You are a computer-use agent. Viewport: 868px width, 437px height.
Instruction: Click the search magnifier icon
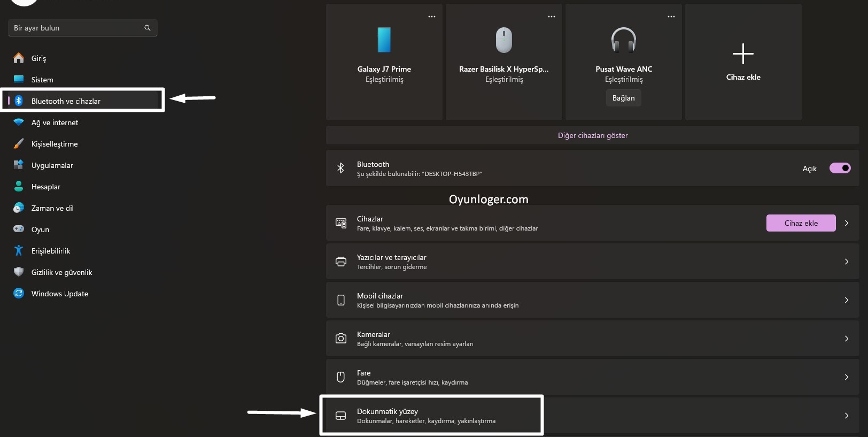click(x=148, y=28)
